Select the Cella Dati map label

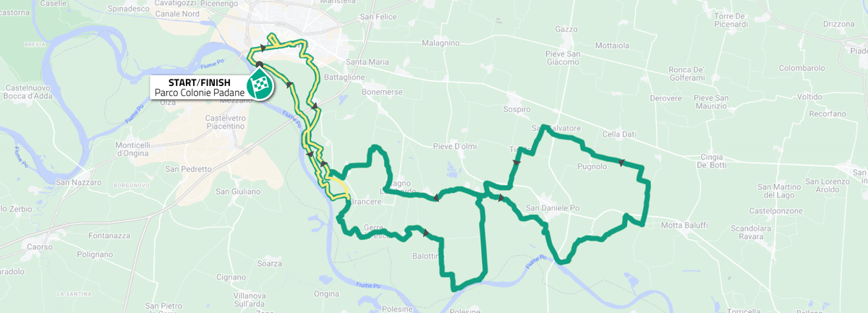[618, 134]
